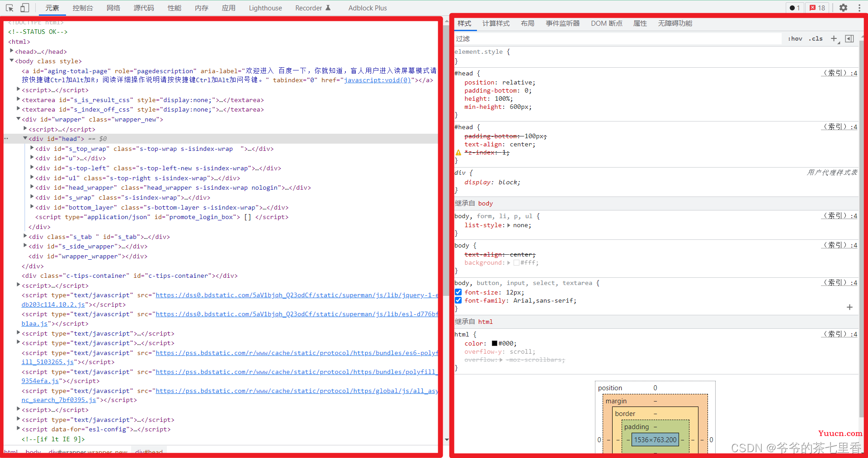Click the 过滤 styles filter field
The image size is (868, 458).
tap(618, 39)
